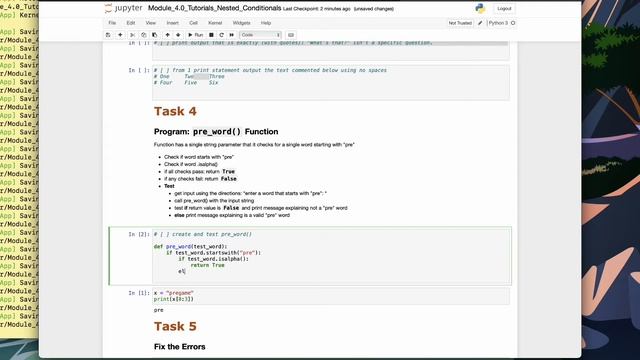
Task: Click the Fix the Errors heading
Action: tap(180, 347)
